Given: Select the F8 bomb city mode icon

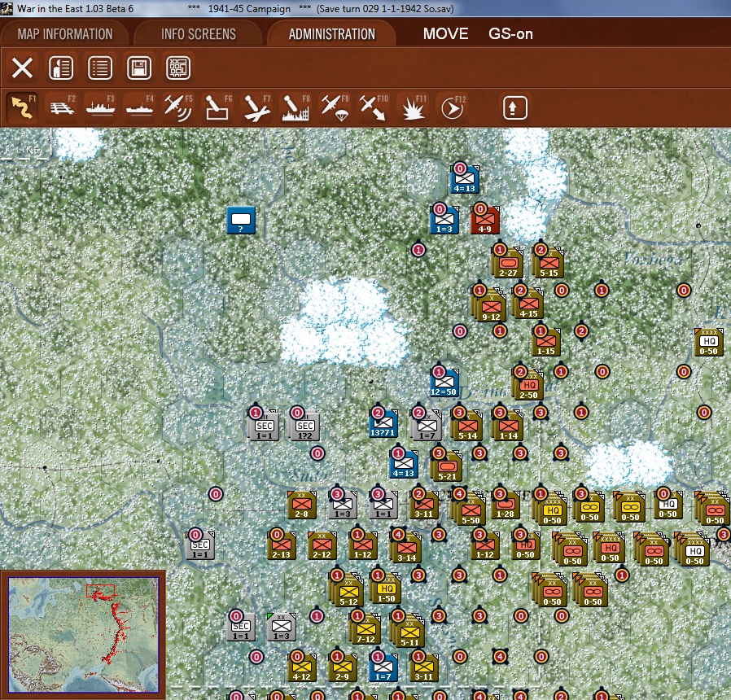Looking at the screenshot, I should [x=295, y=107].
